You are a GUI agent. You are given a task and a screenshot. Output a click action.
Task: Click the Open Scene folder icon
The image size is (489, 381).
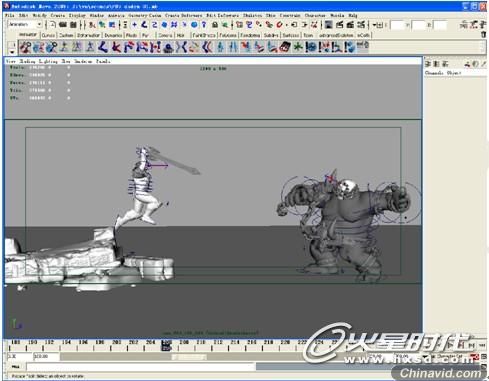[63, 25]
